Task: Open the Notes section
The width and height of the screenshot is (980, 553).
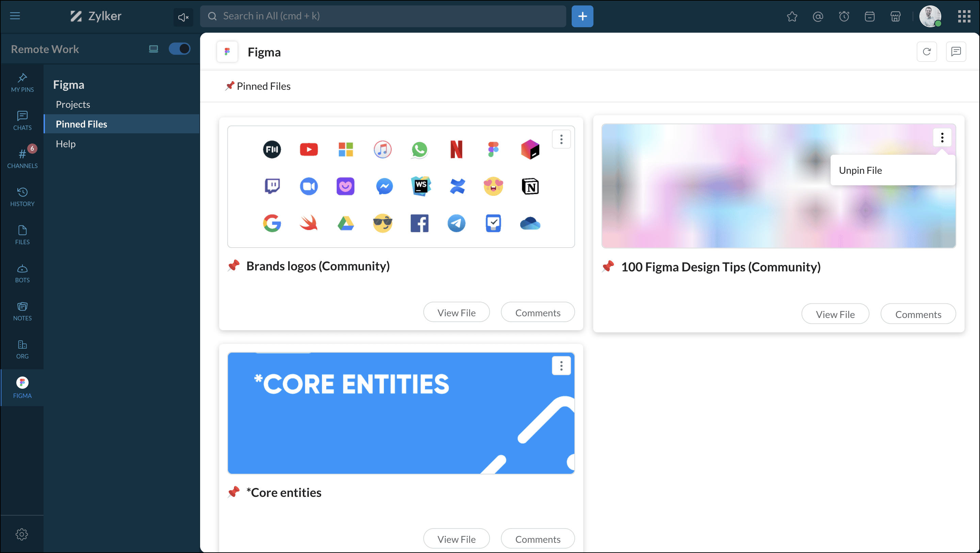Action: (22, 311)
